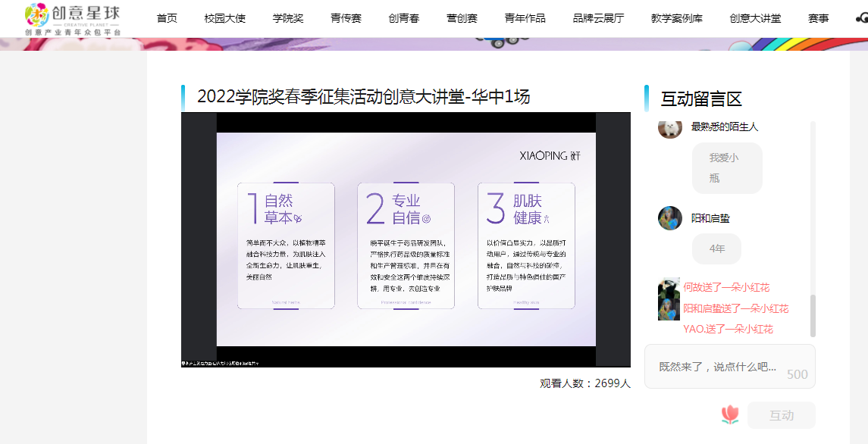Open the 营创赛 page
The height and width of the screenshot is (444, 868).
(x=462, y=18)
